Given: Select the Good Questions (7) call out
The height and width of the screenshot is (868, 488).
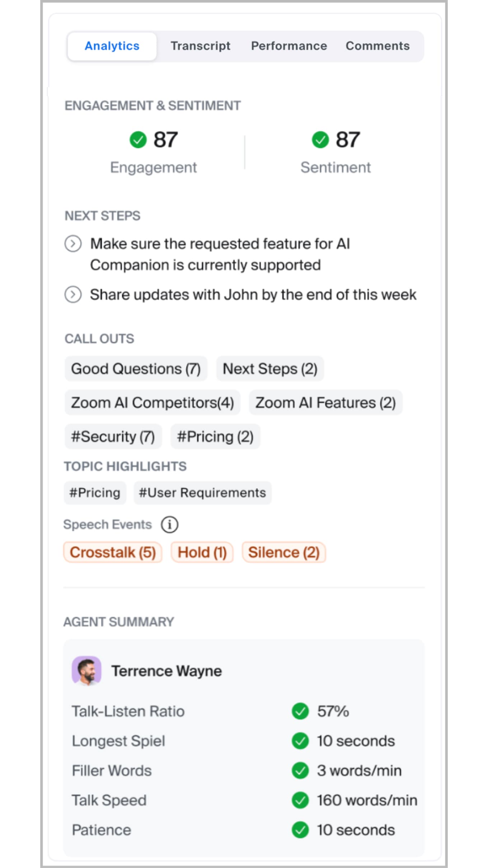Looking at the screenshot, I should pos(136,369).
